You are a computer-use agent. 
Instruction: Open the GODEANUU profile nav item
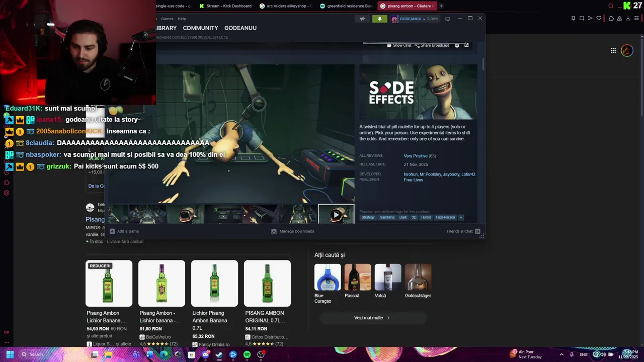(x=240, y=28)
